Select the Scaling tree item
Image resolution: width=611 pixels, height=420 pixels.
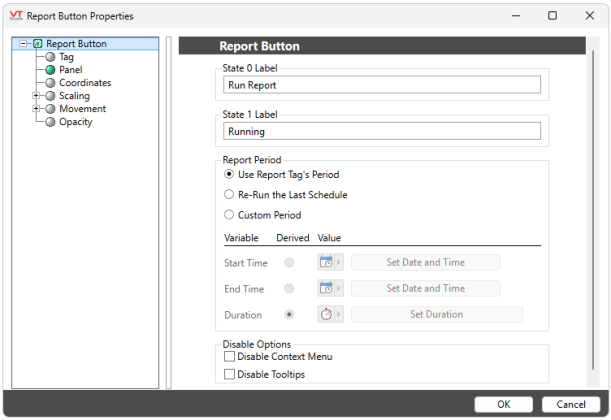click(x=74, y=96)
